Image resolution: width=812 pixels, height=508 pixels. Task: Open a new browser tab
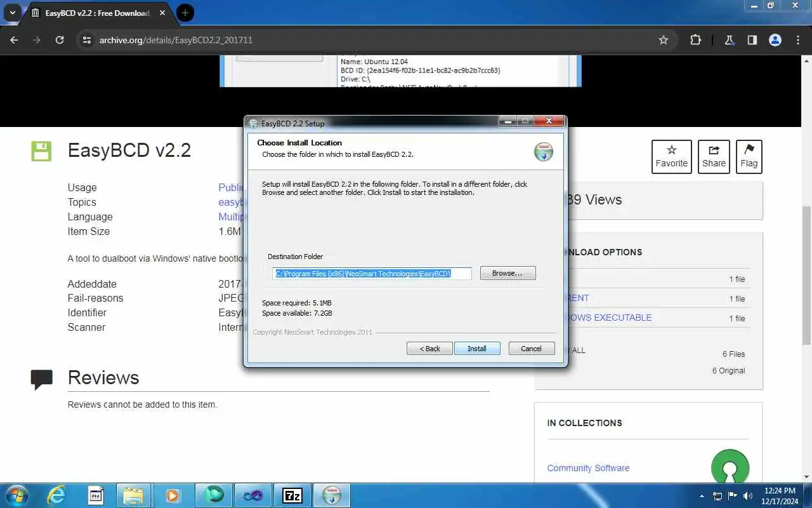185,13
